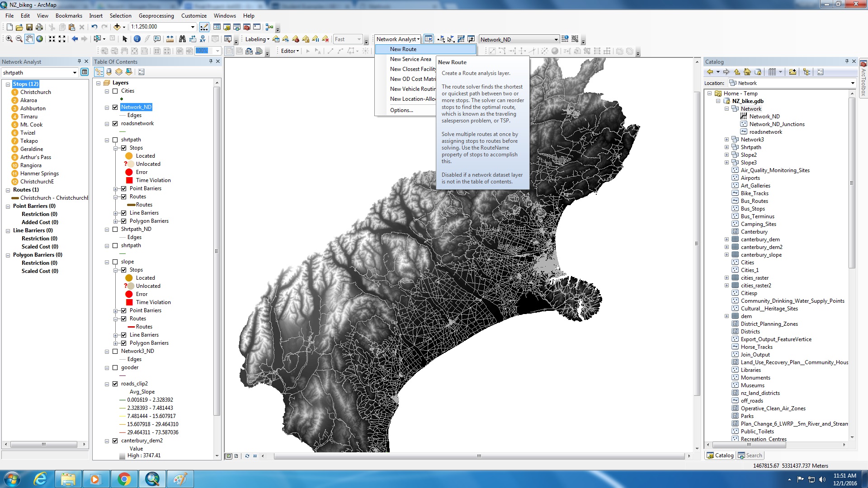This screenshot has height=488, width=868.
Task: Switch to the Catalog tab at bottom
Action: pos(720,455)
